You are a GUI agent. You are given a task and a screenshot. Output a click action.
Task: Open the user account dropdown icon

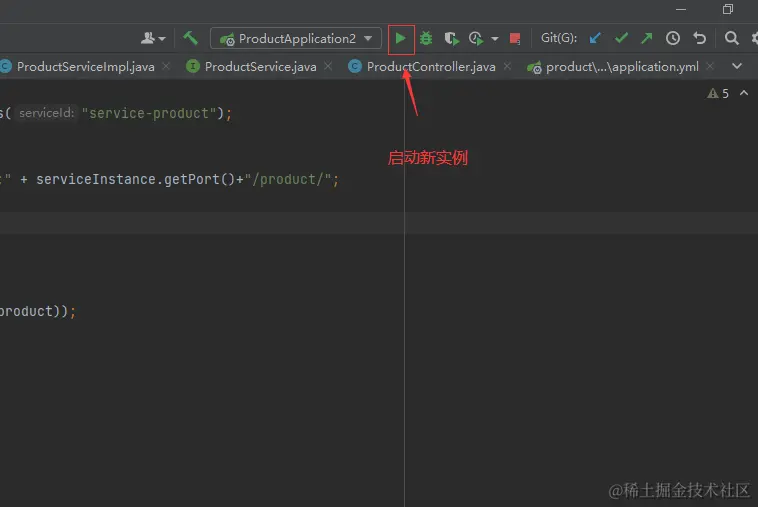pos(153,38)
